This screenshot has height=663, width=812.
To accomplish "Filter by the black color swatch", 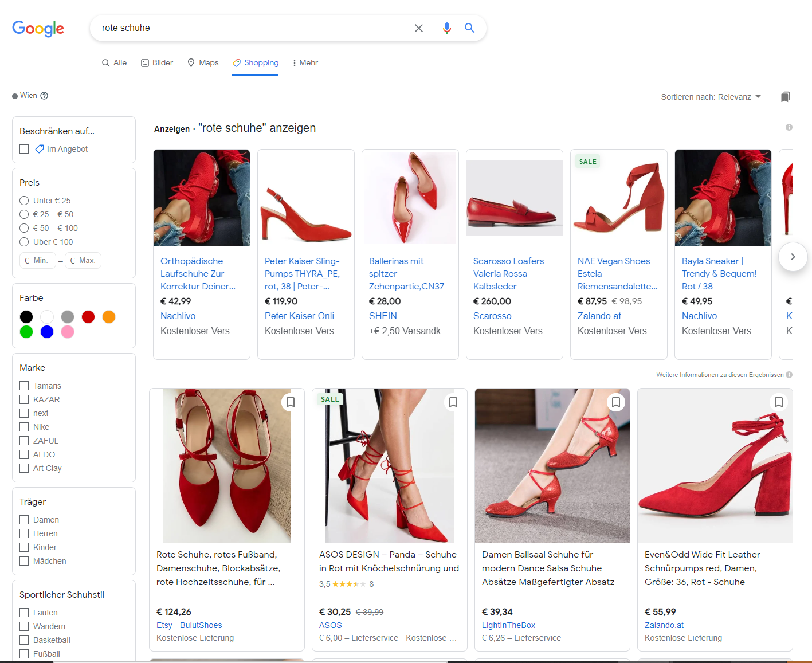I will click(x=26, y=317).
